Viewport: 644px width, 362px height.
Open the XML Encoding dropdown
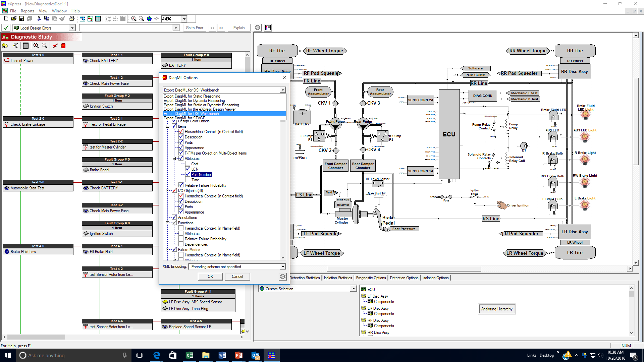click(x=283, y=267)
